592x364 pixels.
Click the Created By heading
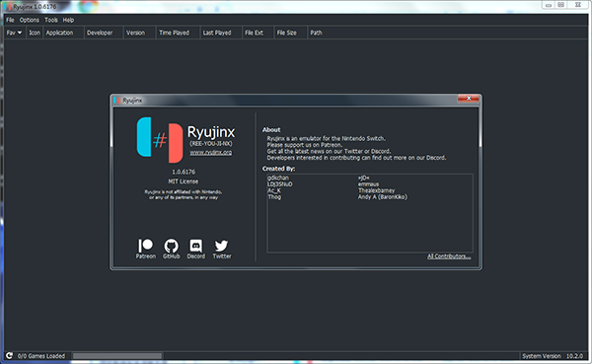pyautogui.click(x=278, y=169)
